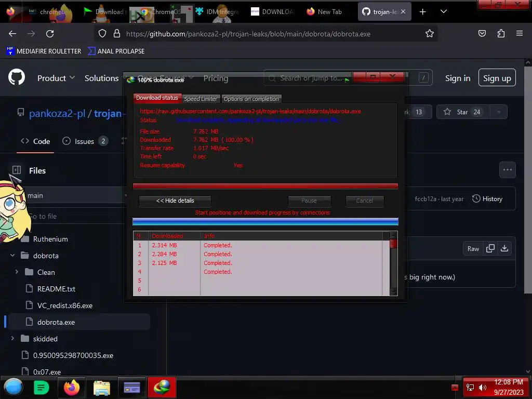This screenshot has width=532, height=399.
Task: Collapse the dobrota folder
Action: point(12,255)
